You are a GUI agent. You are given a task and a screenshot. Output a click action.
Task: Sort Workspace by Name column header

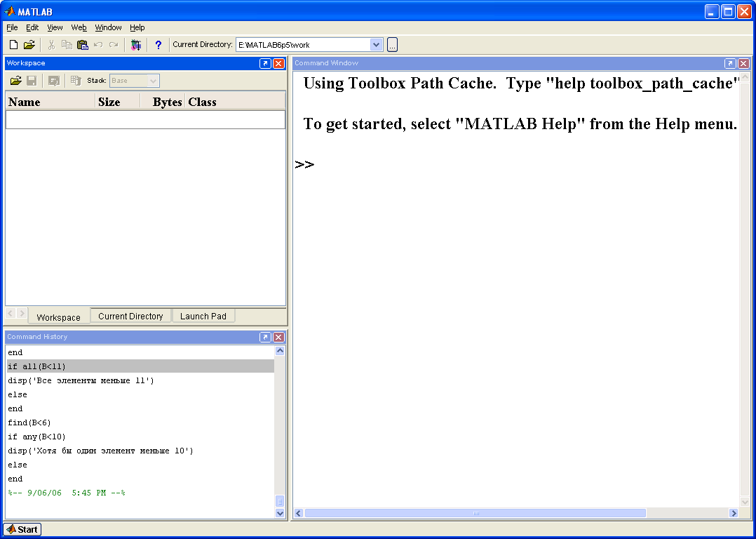pyautogui.click(x=50, y=102)
